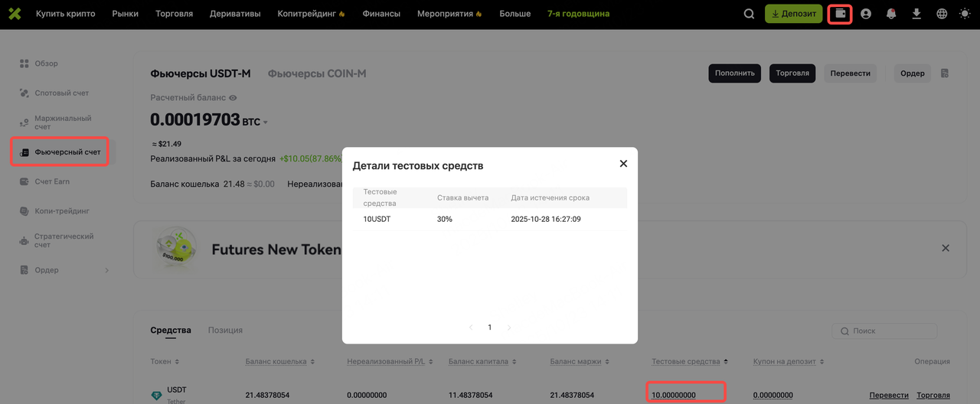Open the history document icon beside Ордер
The image size is (980, 404).
click(x=945, y=73)
